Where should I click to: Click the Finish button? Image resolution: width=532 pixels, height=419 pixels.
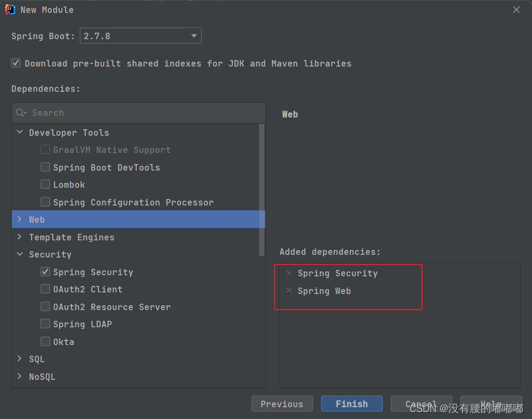[352, 404]
